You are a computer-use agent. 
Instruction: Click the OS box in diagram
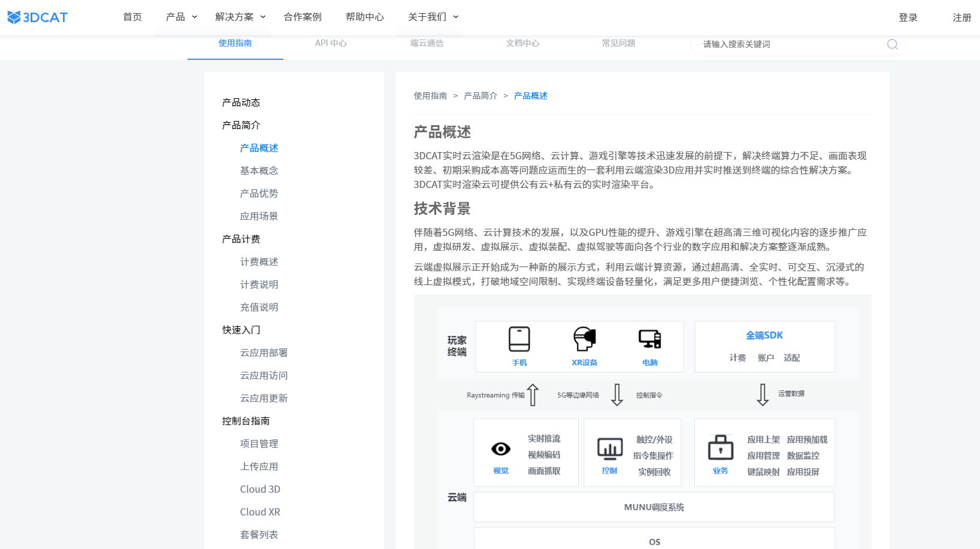(x=654, y=539)
